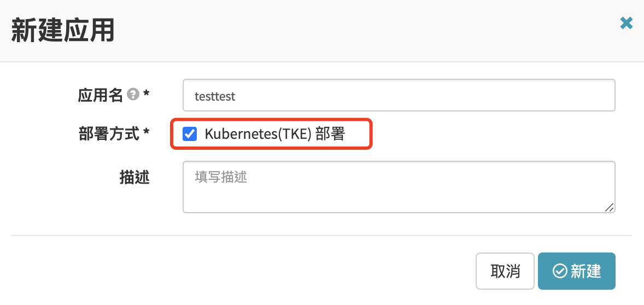Cancel the dialog with the 取消 button
The image size is (644, 305).
[x=505, y=271]
